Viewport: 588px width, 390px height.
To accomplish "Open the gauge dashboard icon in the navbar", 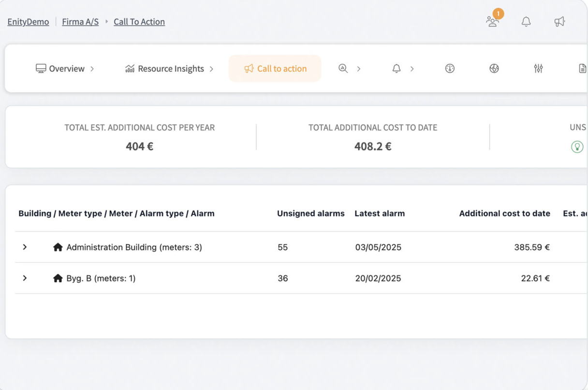I will tap(449, 68).
